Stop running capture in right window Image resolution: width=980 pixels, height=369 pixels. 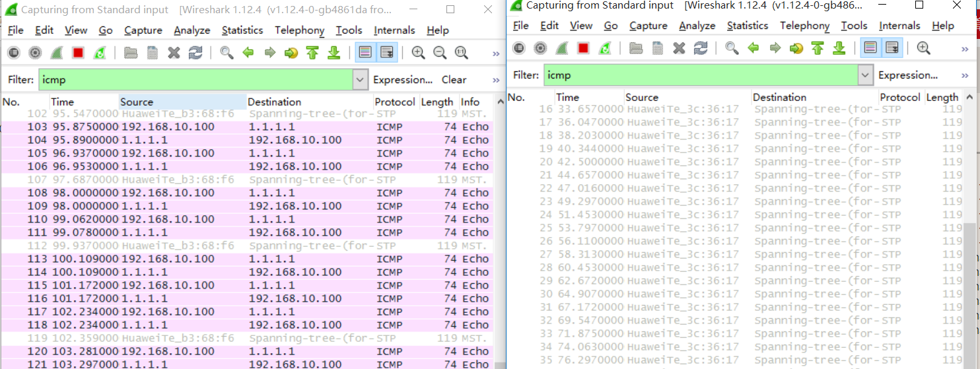point(583,48)
